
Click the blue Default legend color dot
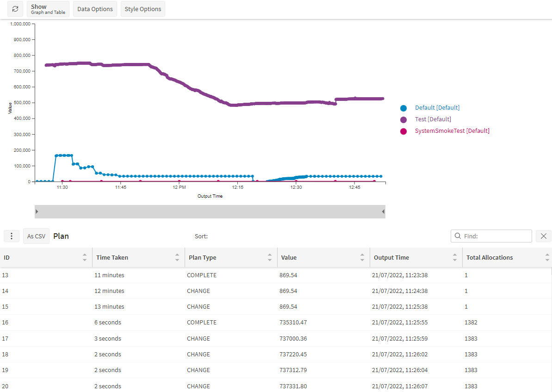403,108
